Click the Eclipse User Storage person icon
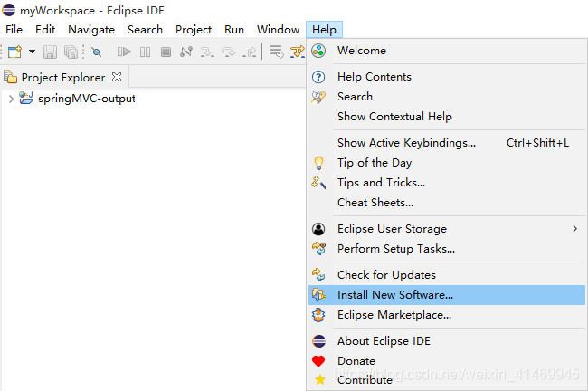 pos(318,229)
